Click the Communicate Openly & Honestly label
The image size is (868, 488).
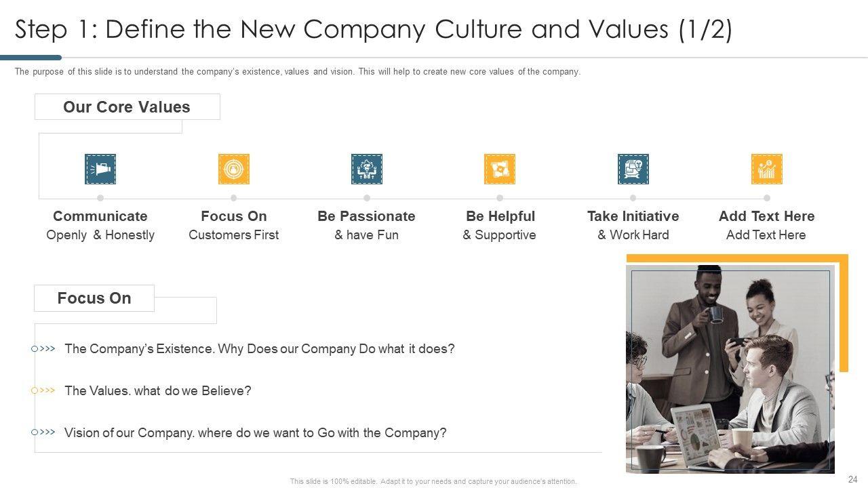click(x=100, y=226)
